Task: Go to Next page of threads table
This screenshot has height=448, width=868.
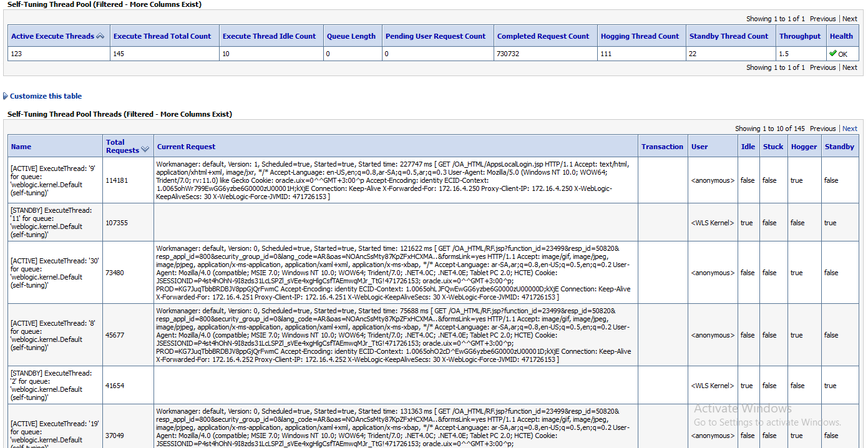Action: tap(849, 129)
